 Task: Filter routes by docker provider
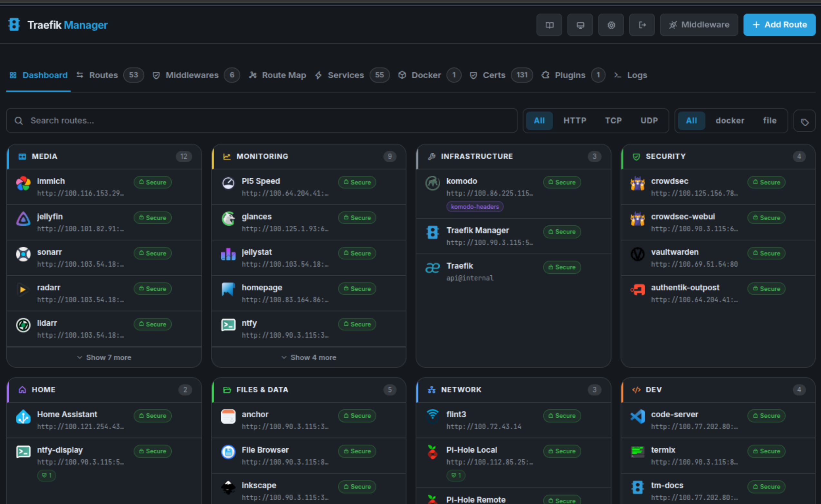(729, 121)
